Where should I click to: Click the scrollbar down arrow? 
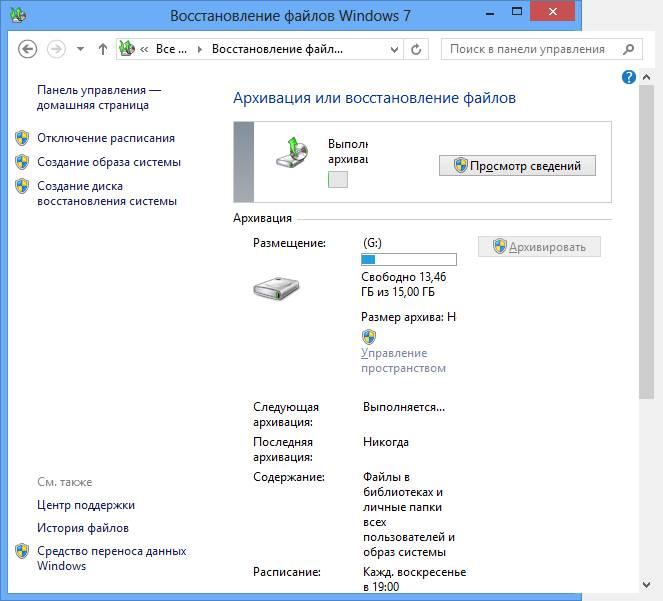[x=646, y=585]
